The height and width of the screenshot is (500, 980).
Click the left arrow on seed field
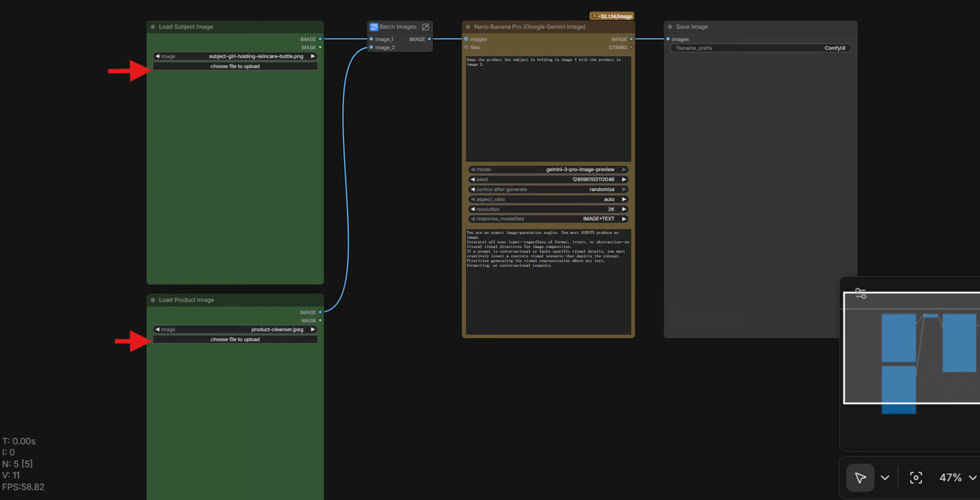pyautogui.click(x=473, y=179)
